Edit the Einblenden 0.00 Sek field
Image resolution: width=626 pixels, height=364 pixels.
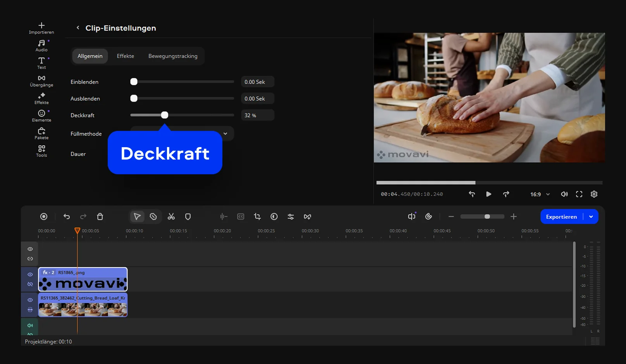coord(258,82)
